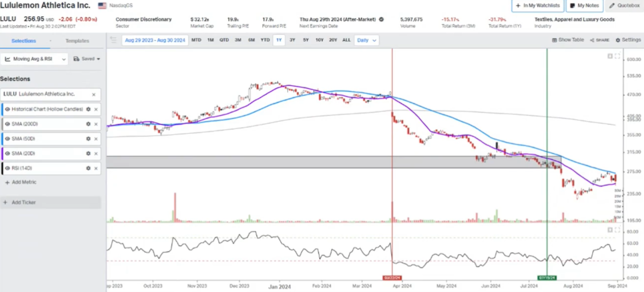The height and width of the screenshot is (292, 644).
Task: Open the Saved dropdown
Action: pos(87,59)
